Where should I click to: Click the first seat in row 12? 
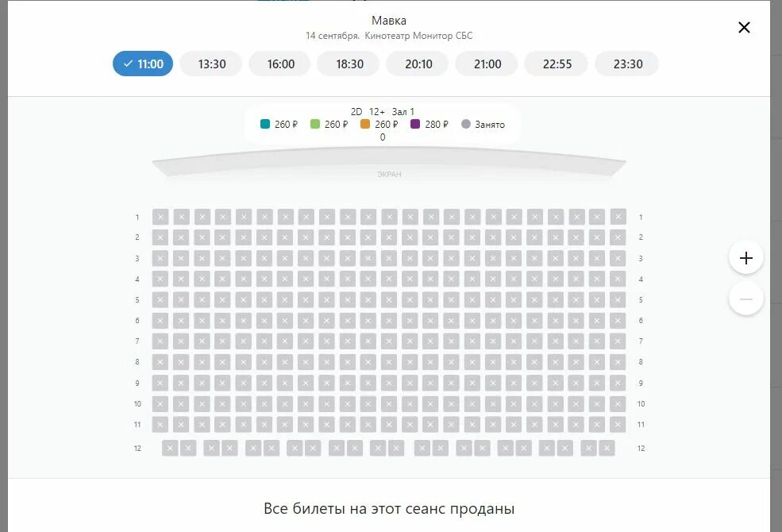pos(170,448)
